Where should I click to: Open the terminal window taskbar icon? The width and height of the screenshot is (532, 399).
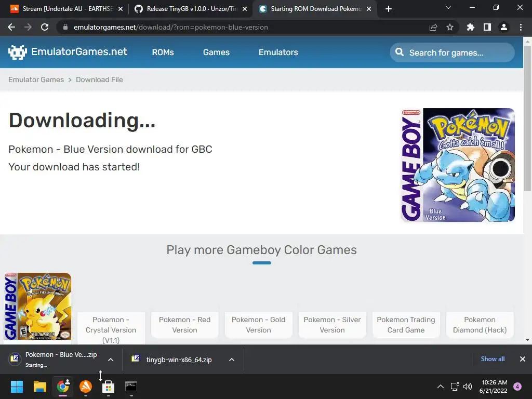point(131,387)
